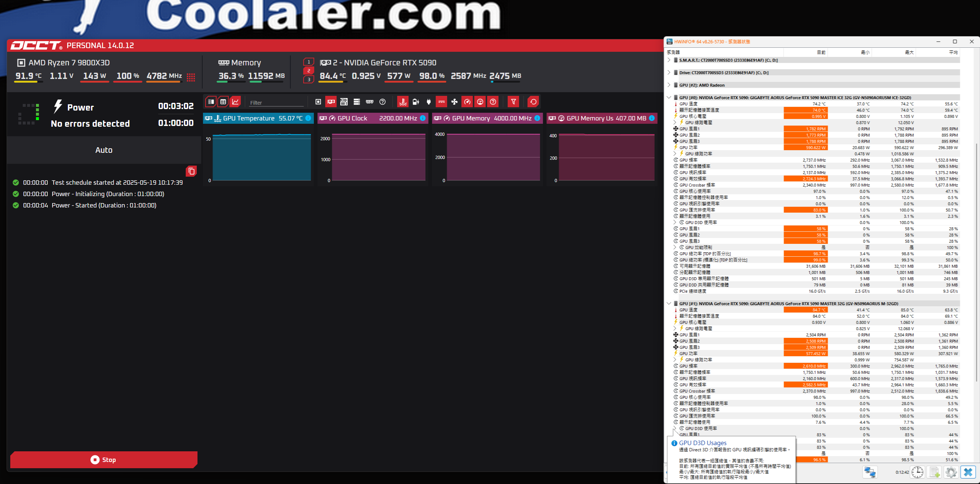Select GPU number 2 in OCCT header
Viewport: 980px width, 484px height.
[x=309, y=71]
